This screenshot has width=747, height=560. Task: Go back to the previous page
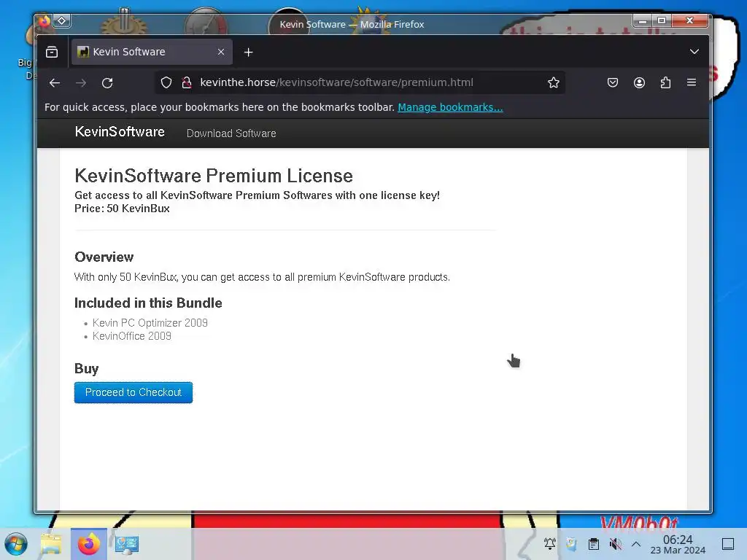[54, 83]
